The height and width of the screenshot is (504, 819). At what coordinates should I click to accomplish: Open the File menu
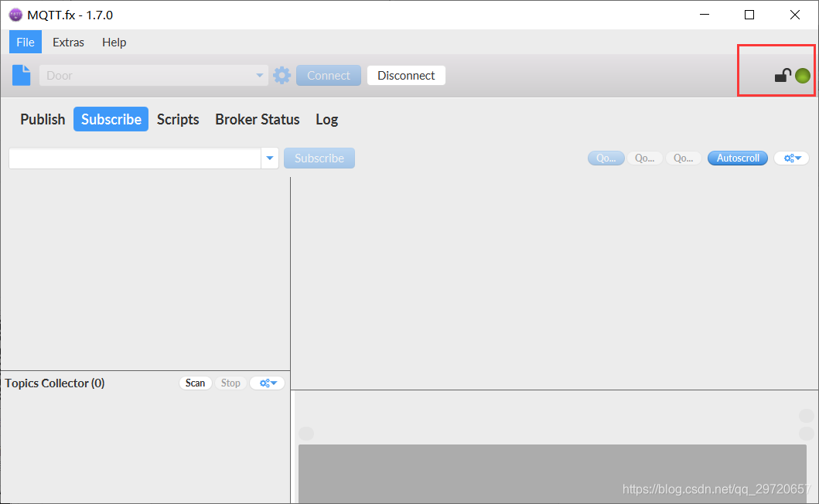25,43
